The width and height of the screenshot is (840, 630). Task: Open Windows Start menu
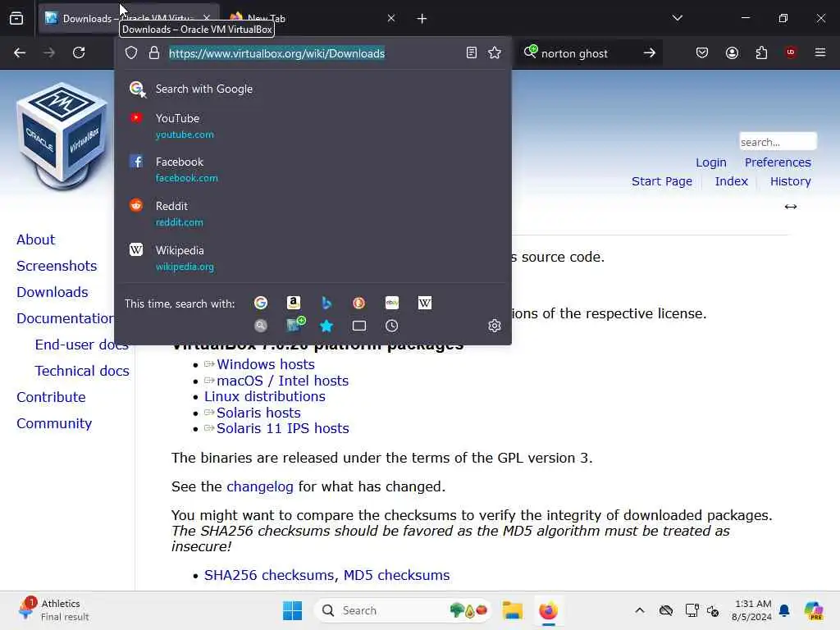[x=293, y=610]
